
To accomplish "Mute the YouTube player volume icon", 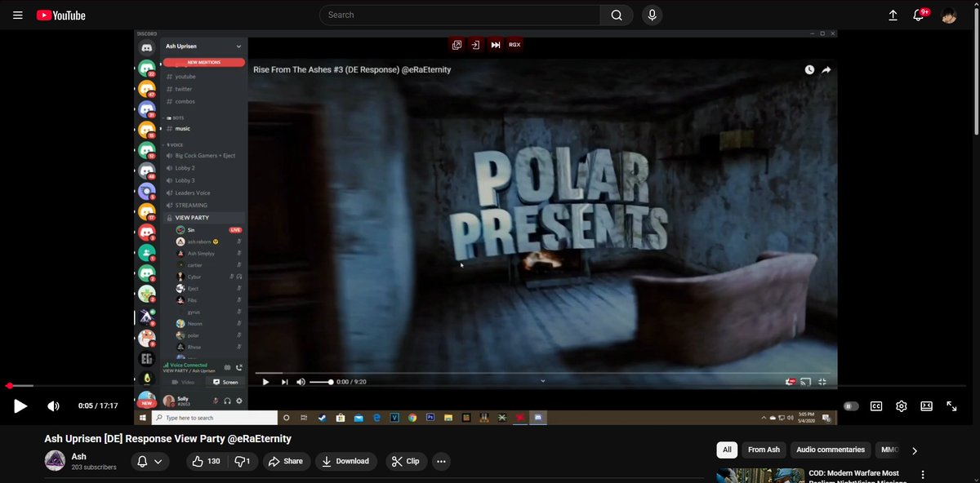I will click(53, 405).
